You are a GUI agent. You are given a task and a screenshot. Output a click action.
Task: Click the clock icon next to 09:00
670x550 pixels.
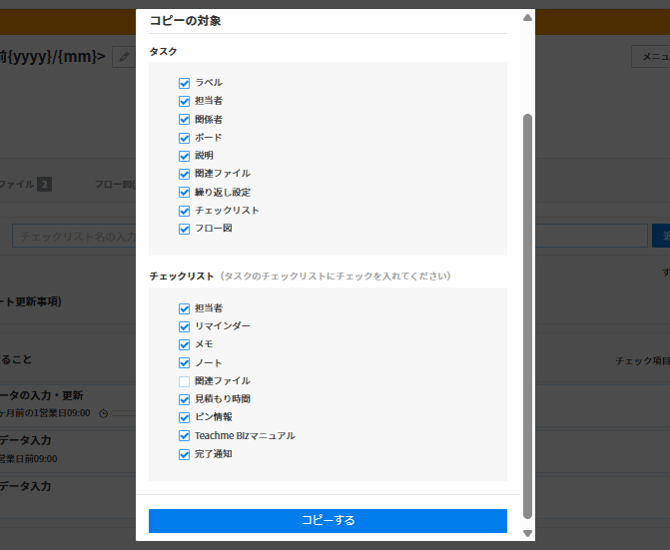[x=104, y=413]
